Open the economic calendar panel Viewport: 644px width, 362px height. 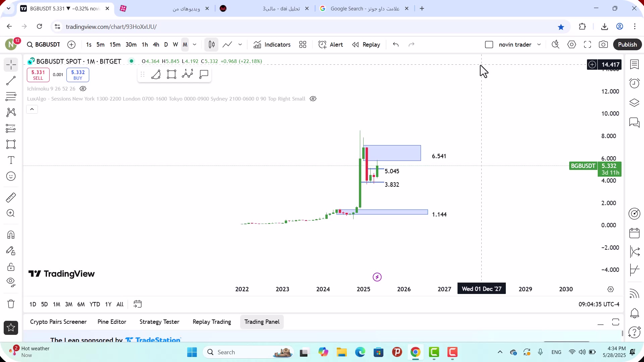click(x=634, y=233)
